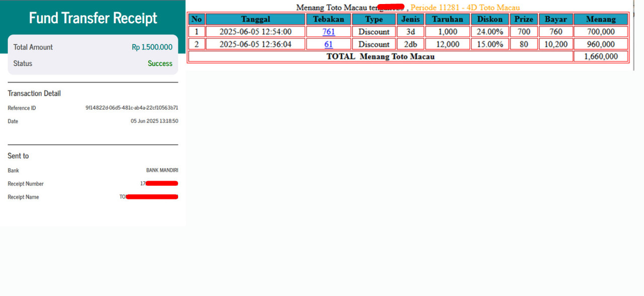Click the date 05 Jun 2025 13:18:50
The width and height of the screenshot is (644, 296).
[154, 121]
